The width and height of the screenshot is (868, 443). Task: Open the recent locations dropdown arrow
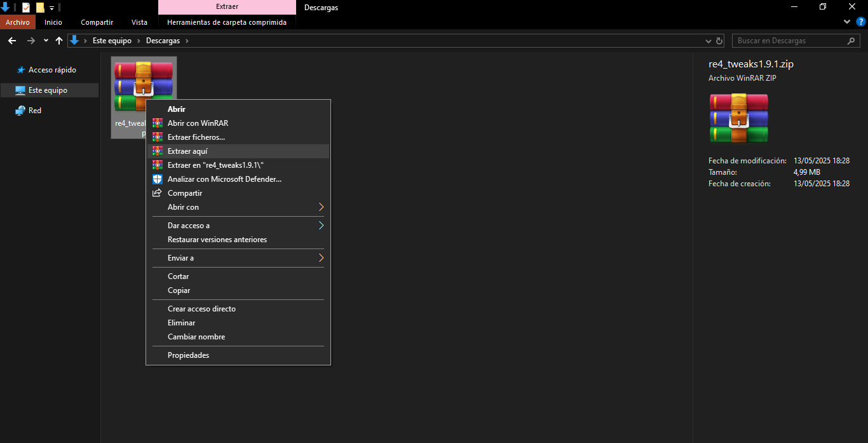tap(46, 41)
